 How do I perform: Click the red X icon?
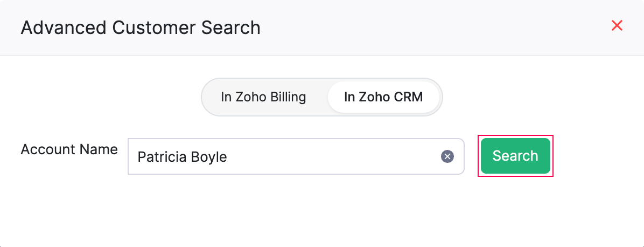(617, 25)
